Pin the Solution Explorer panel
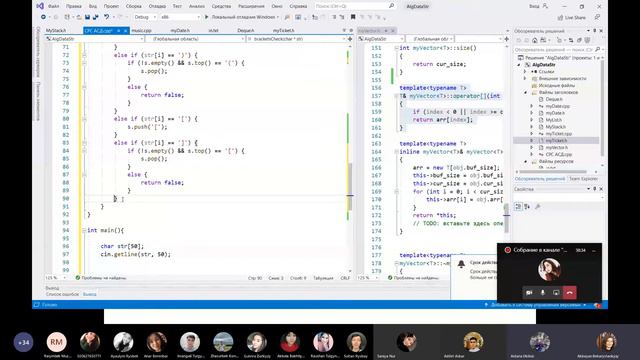The width and height of the screenshot is (640, 360). point(595,31)
